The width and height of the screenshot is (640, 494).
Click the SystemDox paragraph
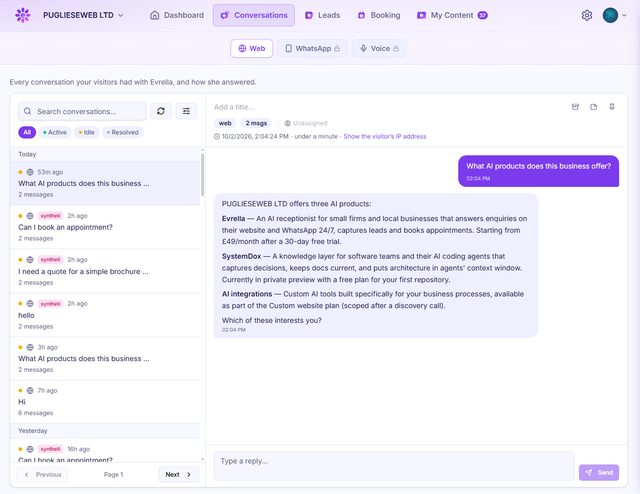[372, 268]
